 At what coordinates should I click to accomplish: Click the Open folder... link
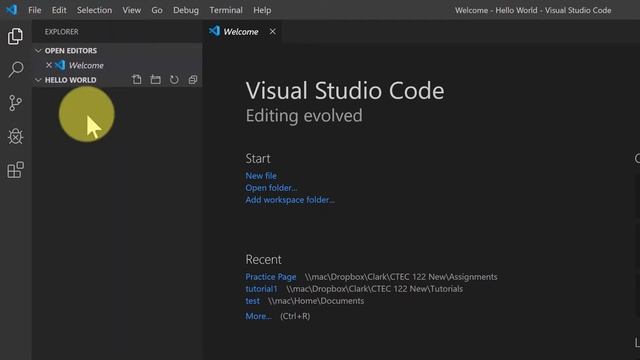pyautogui.click(x=271, y=188)
